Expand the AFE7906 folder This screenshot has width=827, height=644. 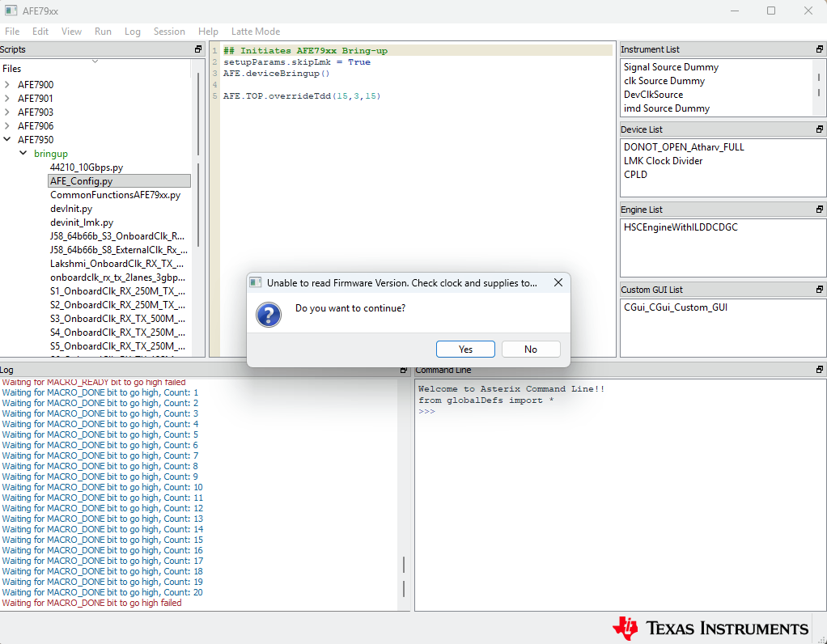[x=6, y=125]
